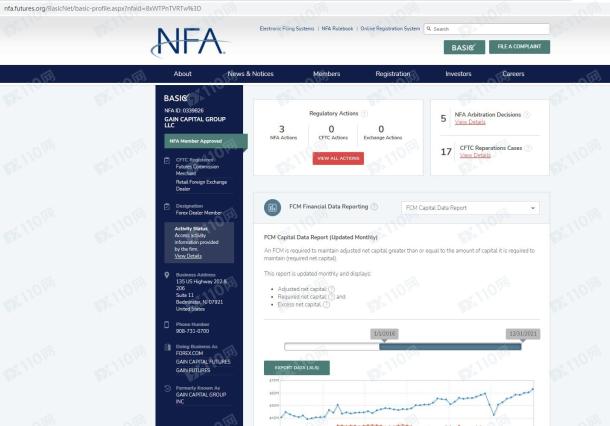The image size is (610, 426).
Task: Open the Careers menu
Action: click(513, 74)
